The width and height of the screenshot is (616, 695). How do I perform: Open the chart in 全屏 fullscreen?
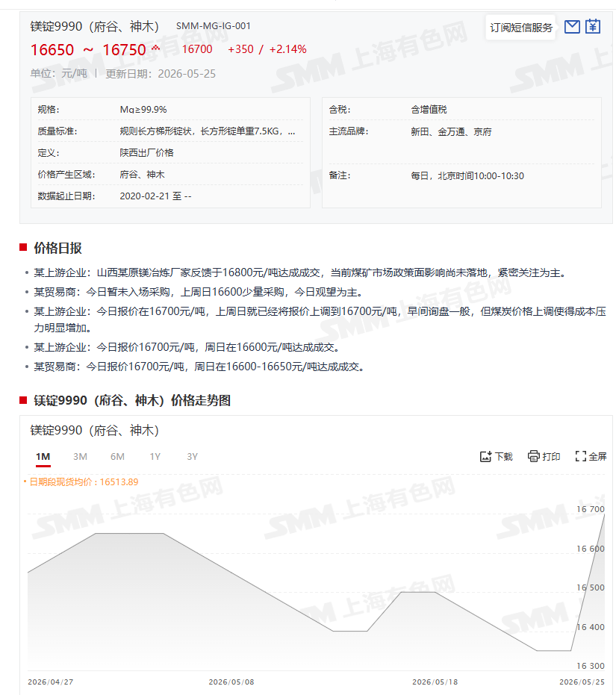click(x=591, y=457)
